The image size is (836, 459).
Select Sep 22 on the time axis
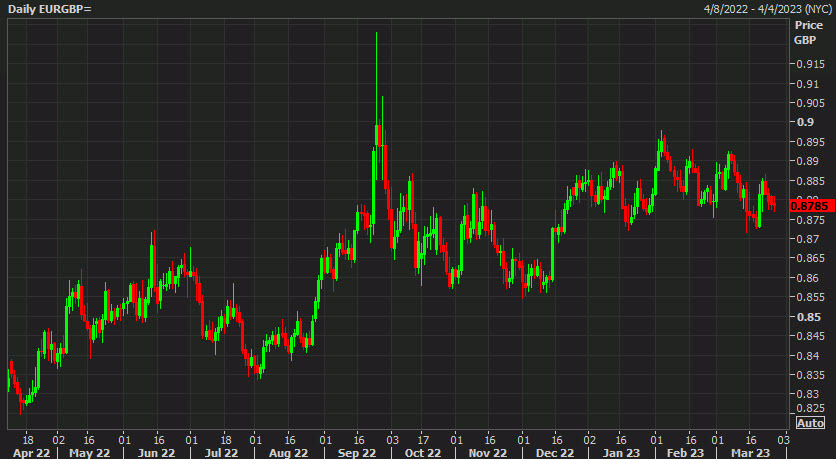(x=354, y=451)
